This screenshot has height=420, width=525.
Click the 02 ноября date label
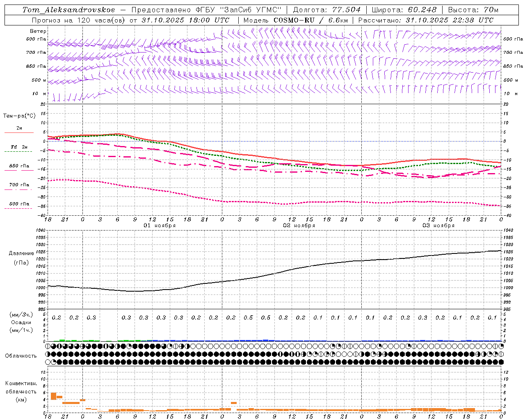click(x=299, y=226)
